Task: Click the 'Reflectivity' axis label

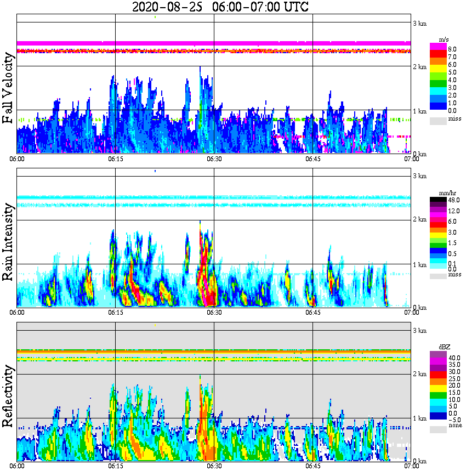Action: point(8,396)
